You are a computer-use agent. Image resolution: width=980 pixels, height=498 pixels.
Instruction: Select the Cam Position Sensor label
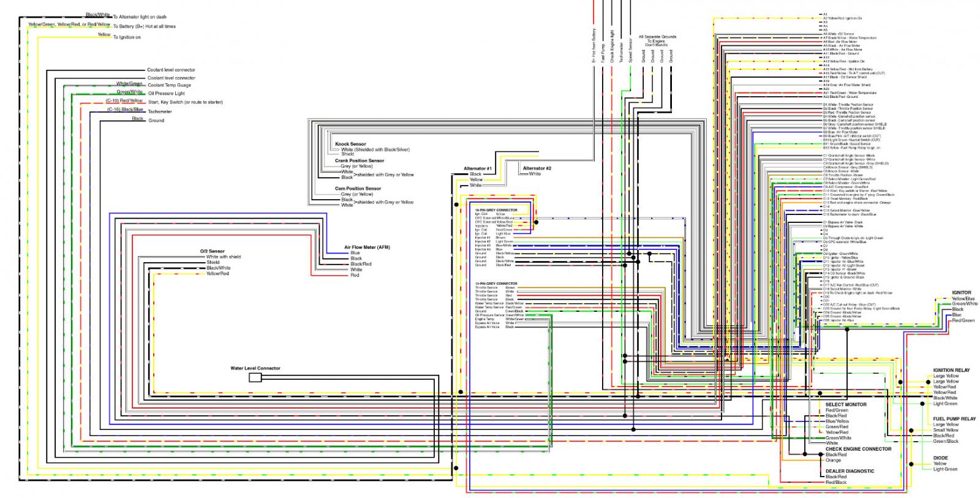(358, 189)
